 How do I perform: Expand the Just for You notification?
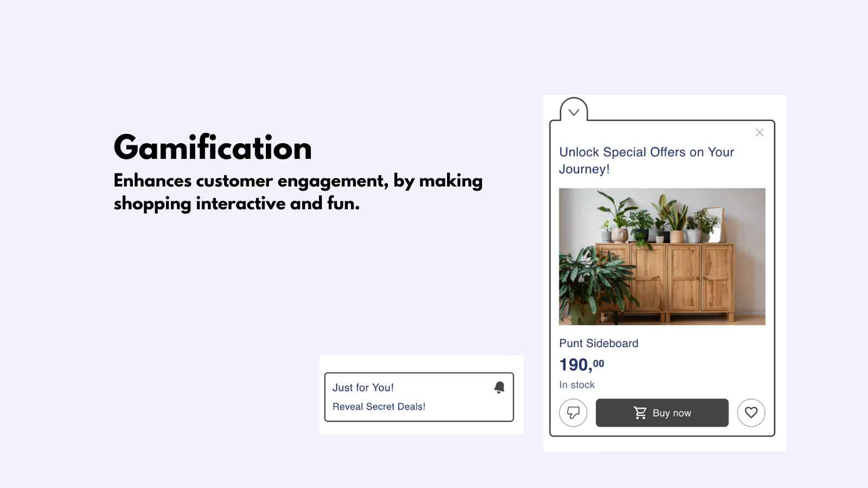362,387
